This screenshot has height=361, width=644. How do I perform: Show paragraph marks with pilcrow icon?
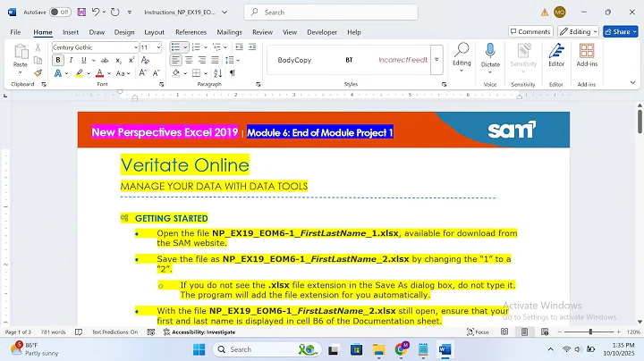pos(233,73)
